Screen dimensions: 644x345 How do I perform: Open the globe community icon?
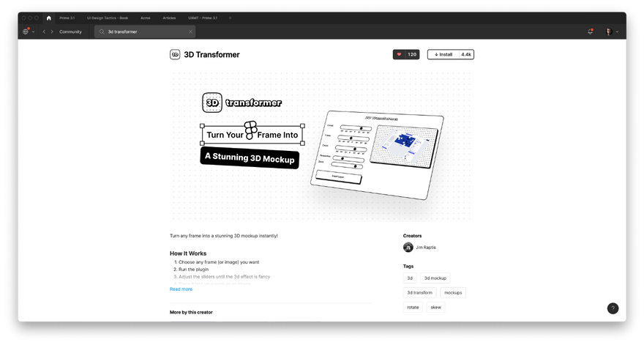[x=26, y=31]
